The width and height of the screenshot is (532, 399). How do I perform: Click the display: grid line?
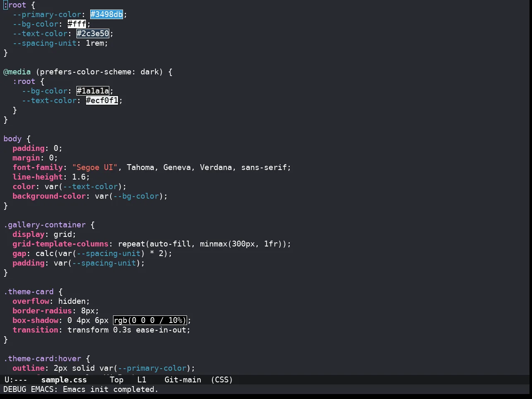pos(44,234)
